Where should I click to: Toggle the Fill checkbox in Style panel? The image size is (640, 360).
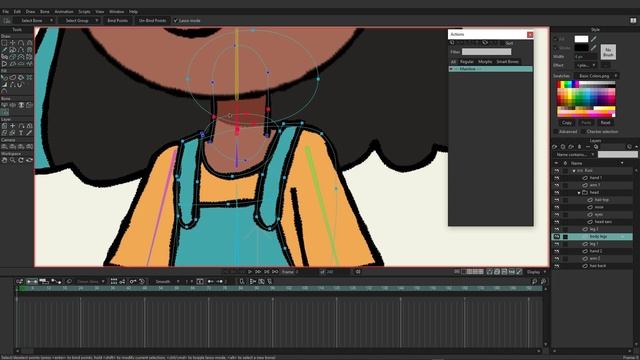click(555, 39)
